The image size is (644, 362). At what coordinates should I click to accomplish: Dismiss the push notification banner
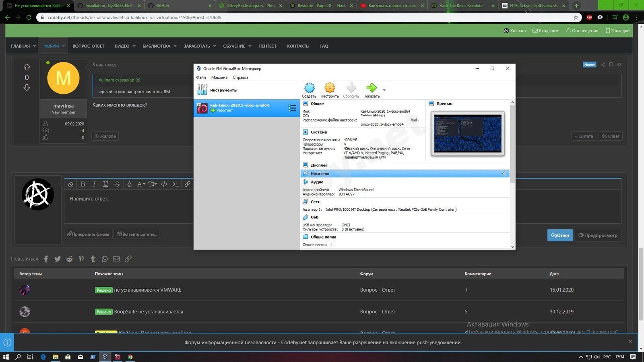click(x=630, y=341)
